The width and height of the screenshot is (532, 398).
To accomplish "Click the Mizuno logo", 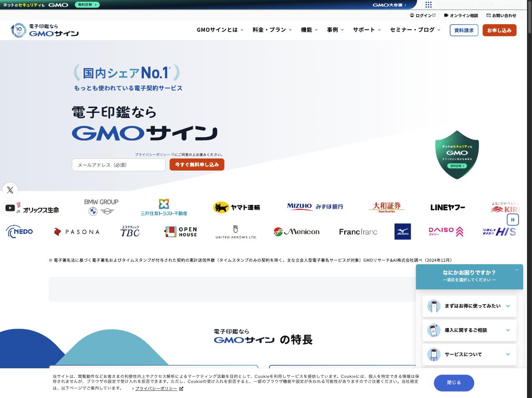I will [x=403, y=232].
